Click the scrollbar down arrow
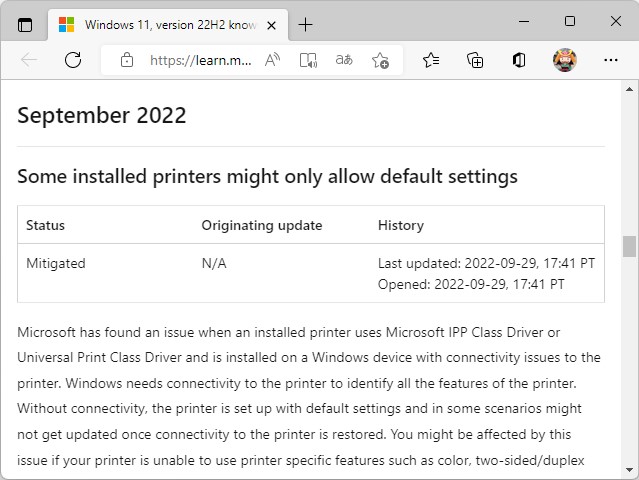Screen dimensions: 639x480 coord(629,470)
